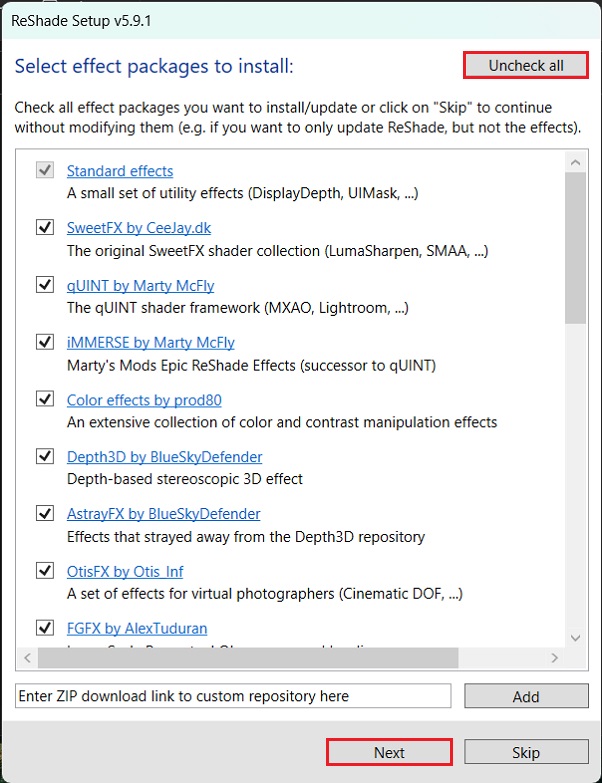The width and height of the screenshot is (602, 783).
Task: Click the 'original SweetFX shader collection' description
Action: [x=278, y=251]
